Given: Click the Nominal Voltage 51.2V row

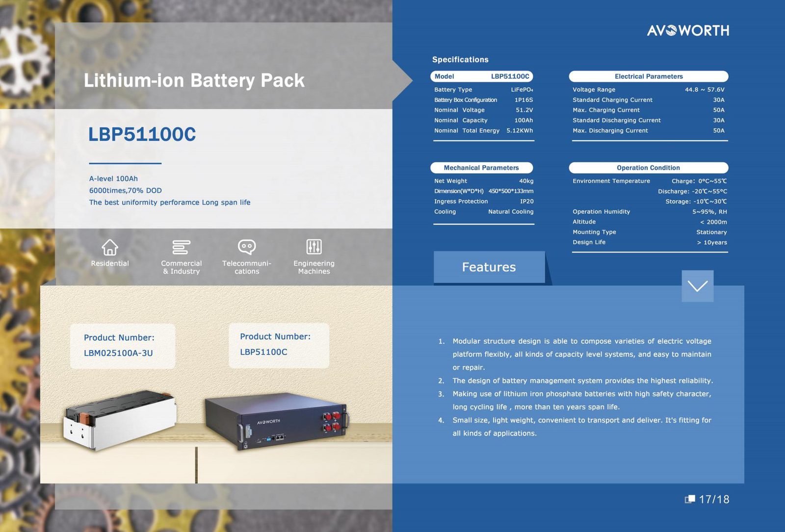Looking at the screenshot, I should [x=484, y=110].
